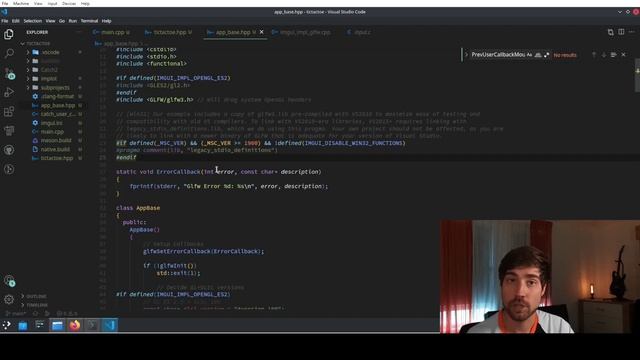This screenshot has height=360, width=640.
Task: Click the split editor icon
Action: (x=621, y=32)
